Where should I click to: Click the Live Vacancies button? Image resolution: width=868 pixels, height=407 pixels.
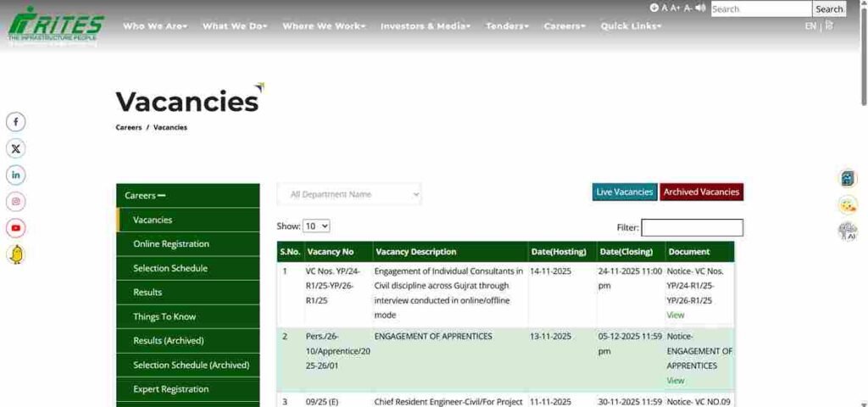[625, 192]
